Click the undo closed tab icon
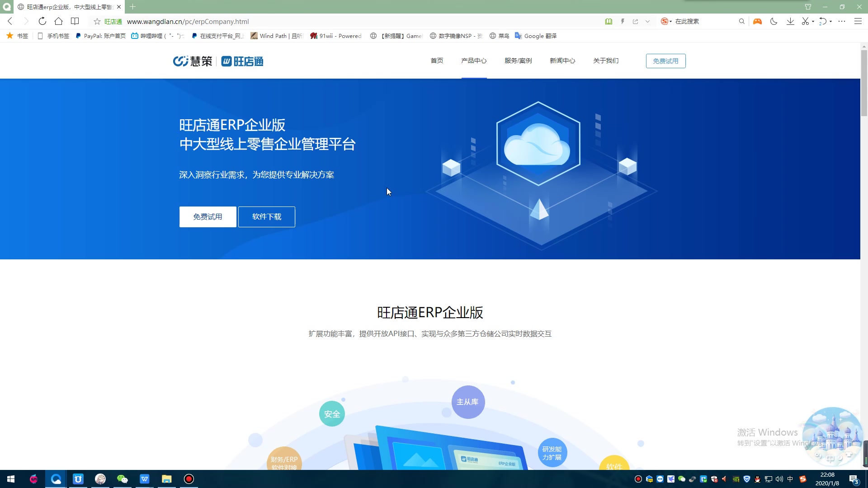Screen dimensions: 868x488 tap(823, 21)
